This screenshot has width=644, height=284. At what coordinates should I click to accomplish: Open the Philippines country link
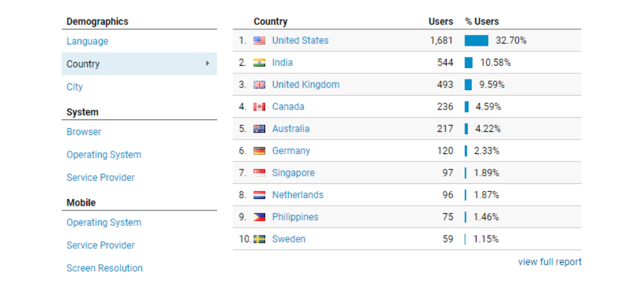coord(295,217)
